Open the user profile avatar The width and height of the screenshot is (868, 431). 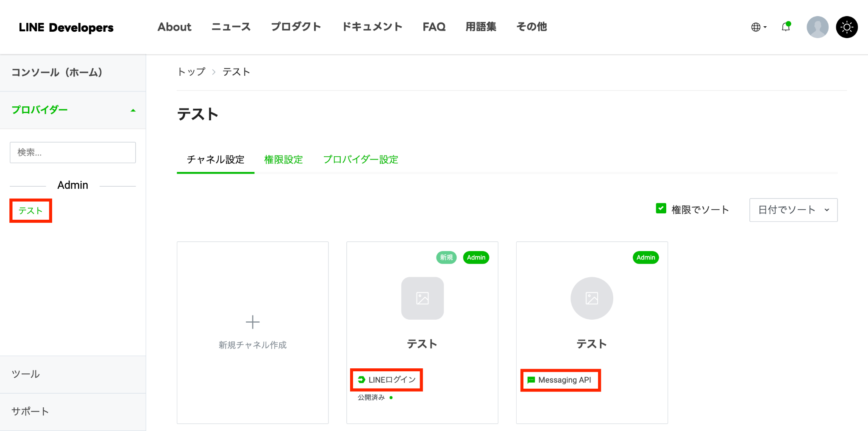tap(817, 27)
